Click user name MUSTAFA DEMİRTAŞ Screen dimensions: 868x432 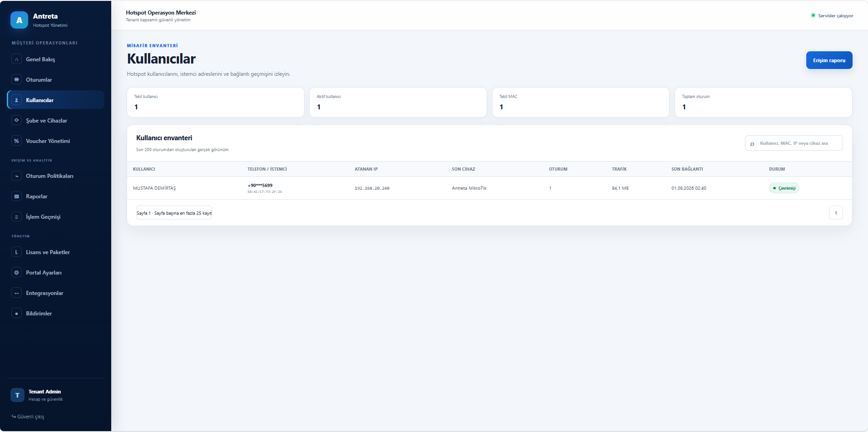pyautogui.click(x=154, y=188)
